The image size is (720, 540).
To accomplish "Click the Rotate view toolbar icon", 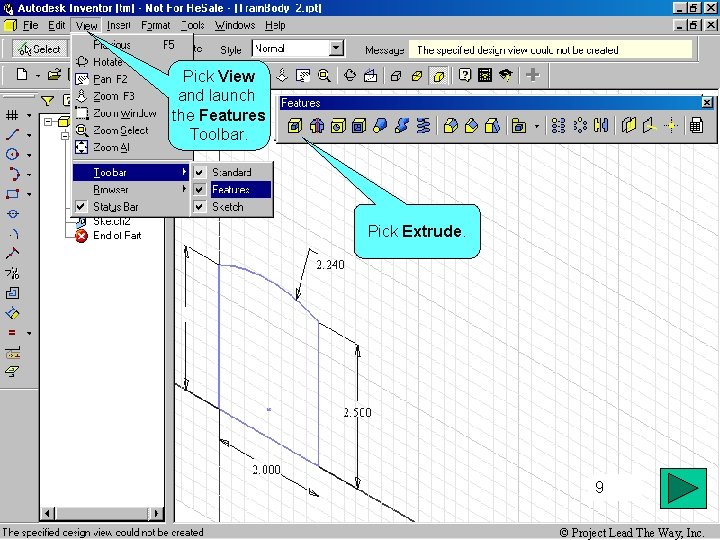I will pos(350,75).
